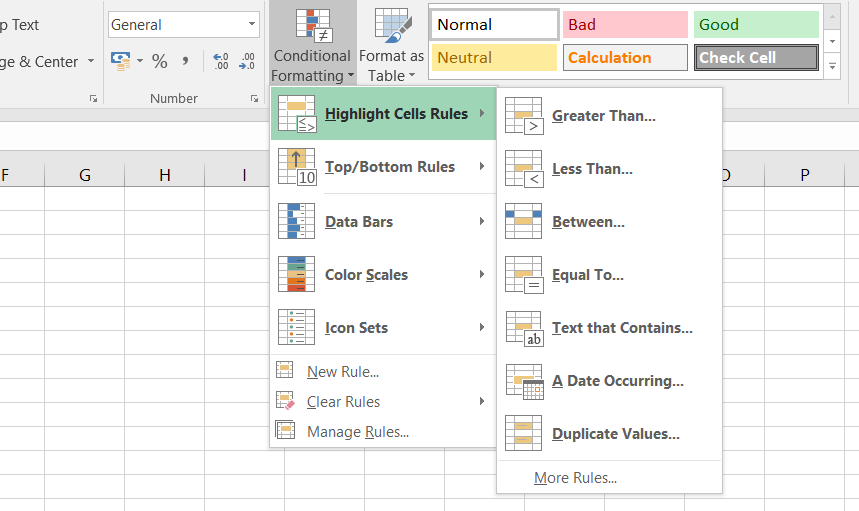859x511 pixels.
Task: Choose the Duplicate Values rule
Action: tap(615, 434)
